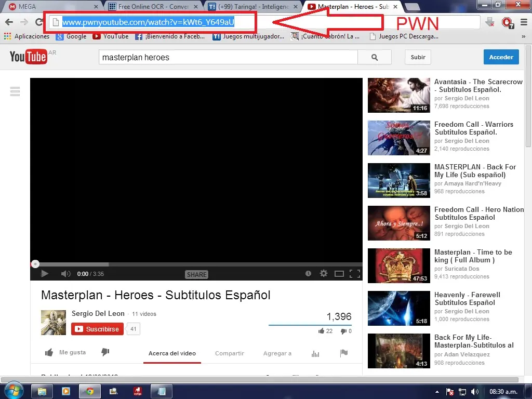Screen dimensions: 532x399
Task: Open the Juegos multijugador bookmark
Action: tap(248, 36)
